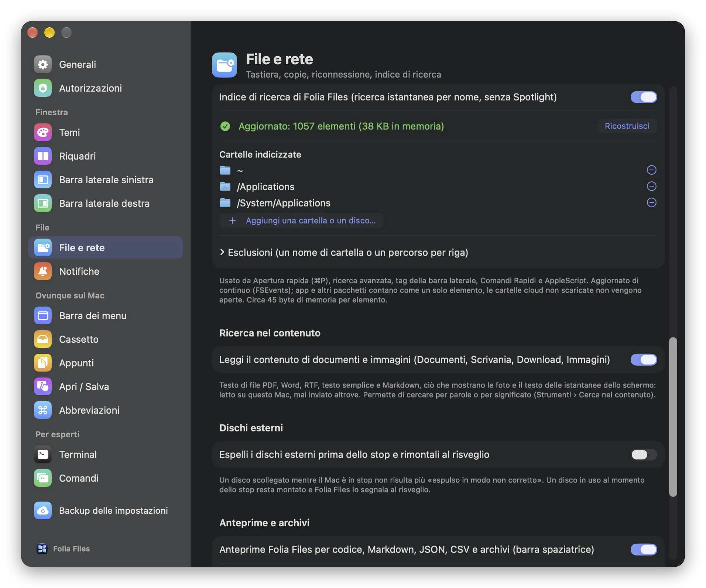
Task: Open the Comandi icon
Action: (x=43, y=478)
